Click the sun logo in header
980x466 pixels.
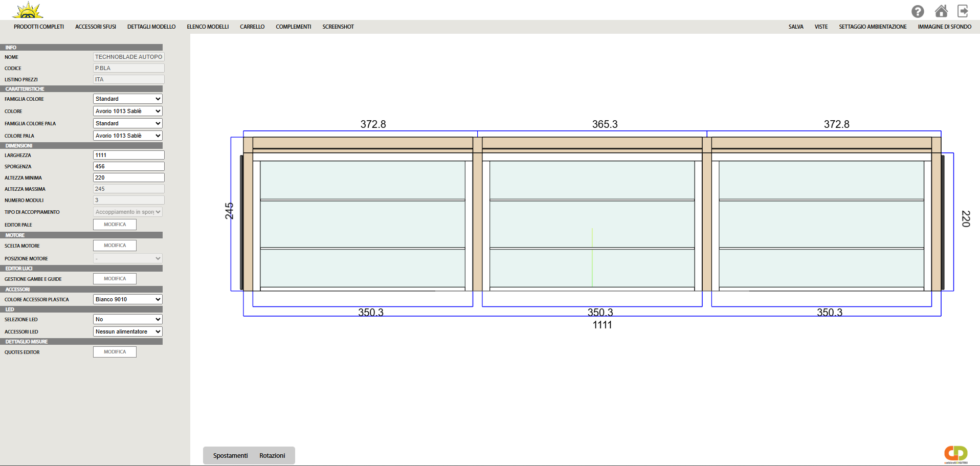click(x=28, y=10)
